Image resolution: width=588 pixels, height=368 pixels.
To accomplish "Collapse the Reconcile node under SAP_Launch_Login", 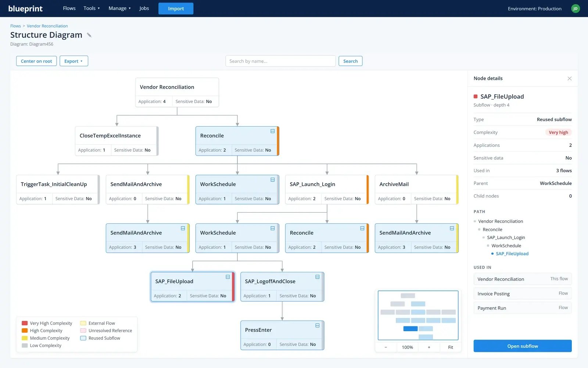I will 362,228.
